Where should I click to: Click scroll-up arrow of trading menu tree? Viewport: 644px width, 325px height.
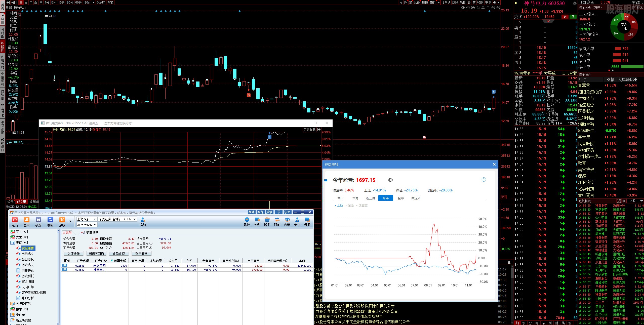(x=58, y=231)
